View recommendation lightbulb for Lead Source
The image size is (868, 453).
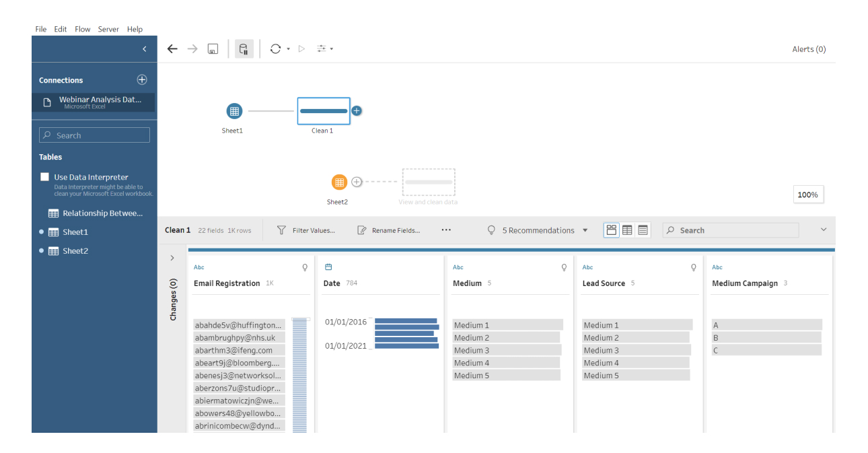[694, 267]
